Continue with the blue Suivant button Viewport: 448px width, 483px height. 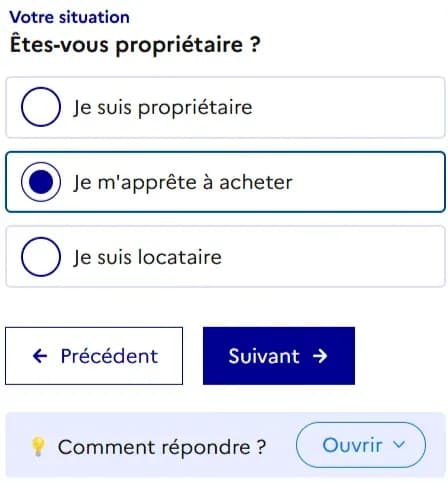(x=279, y=356)
